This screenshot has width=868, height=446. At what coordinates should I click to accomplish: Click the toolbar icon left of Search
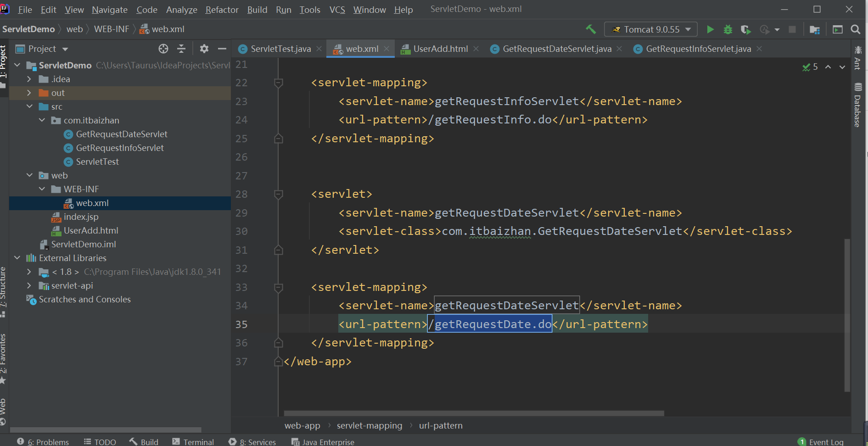click(x=838, y=29)
